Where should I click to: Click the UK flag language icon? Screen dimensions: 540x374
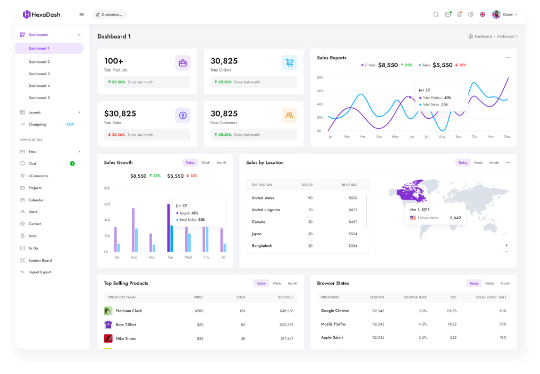coord(482,14)
